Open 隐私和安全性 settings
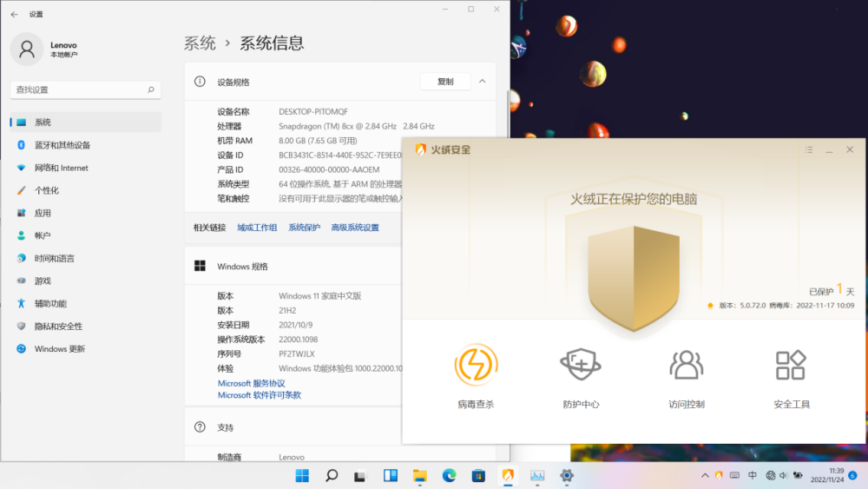The width and height of the screenshot is (868, 489). pos(86,327)
